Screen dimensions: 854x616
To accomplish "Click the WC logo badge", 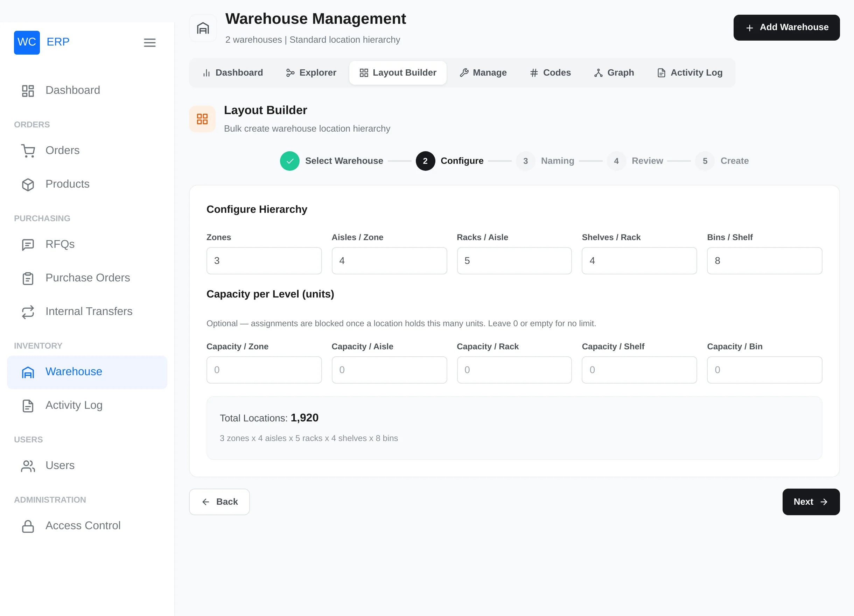I will (27, 42).
